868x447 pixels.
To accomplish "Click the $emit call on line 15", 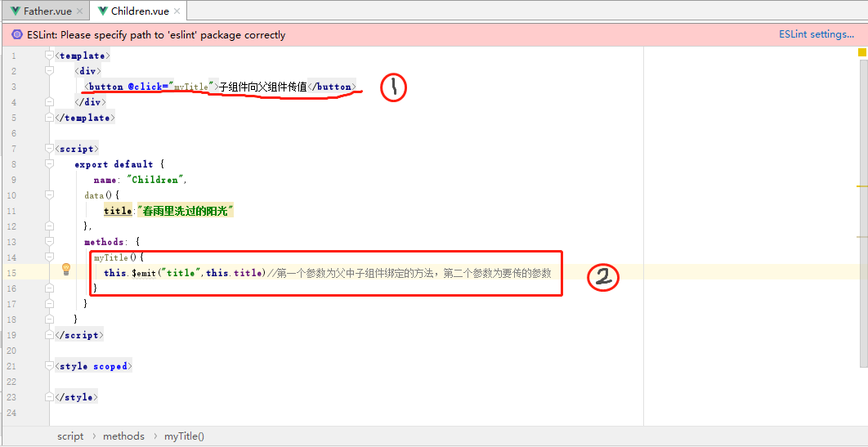I will tap(144, 273).
